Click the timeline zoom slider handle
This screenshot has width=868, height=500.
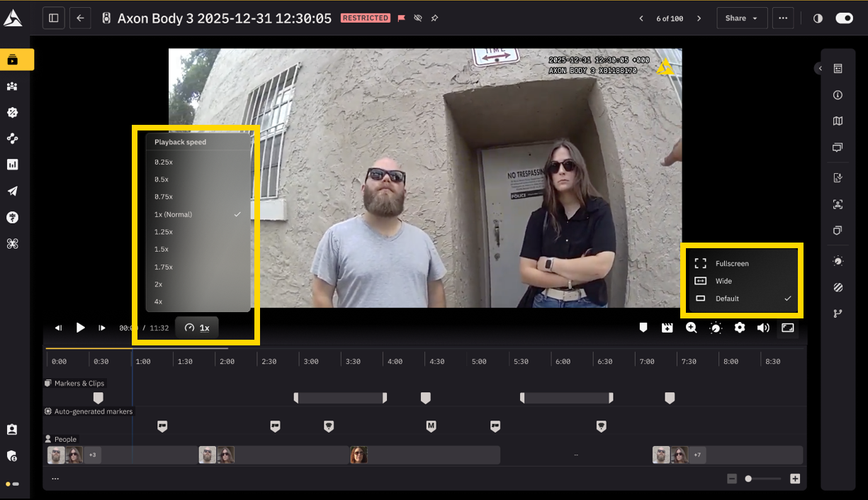[x=748, y=479]
